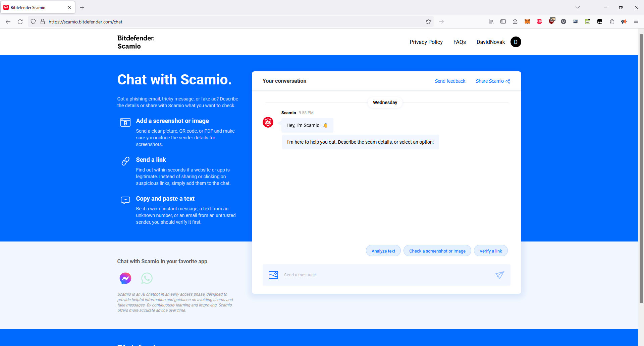Viewport: 644px width, 346px height.
Task: Click the screen monitor extension icon
Action: click(576, 22)
